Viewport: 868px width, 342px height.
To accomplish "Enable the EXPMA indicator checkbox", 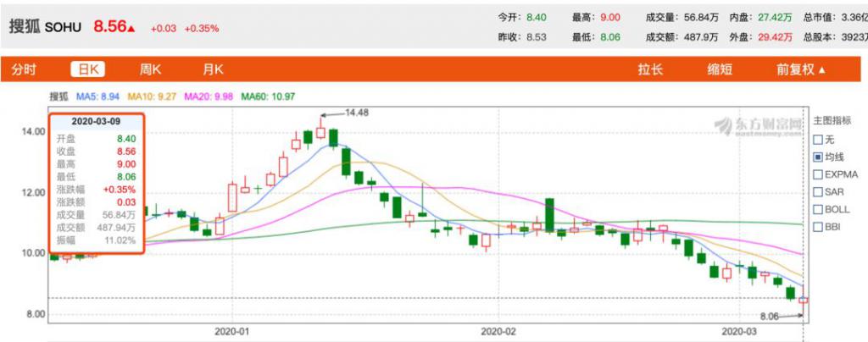I will pyautogui.click(x=818, y=174).
